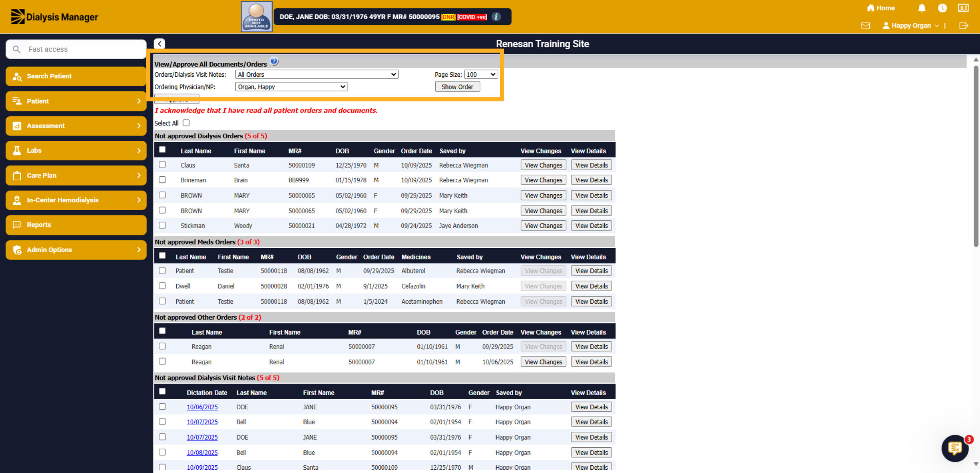Open the Page Size dropdown
This screenshot has height=473, width=980.
(481, 75)
